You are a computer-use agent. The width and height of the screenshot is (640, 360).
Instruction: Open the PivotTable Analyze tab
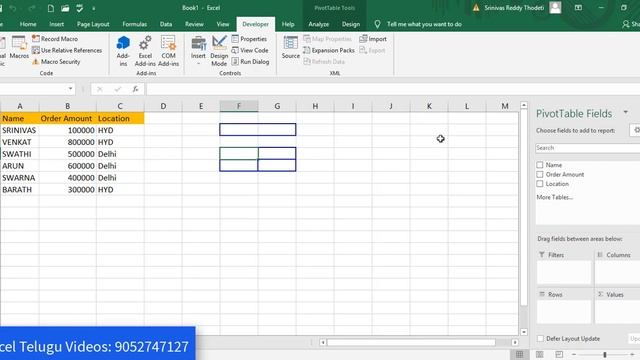pyautogui.click(x=318, y=24)
